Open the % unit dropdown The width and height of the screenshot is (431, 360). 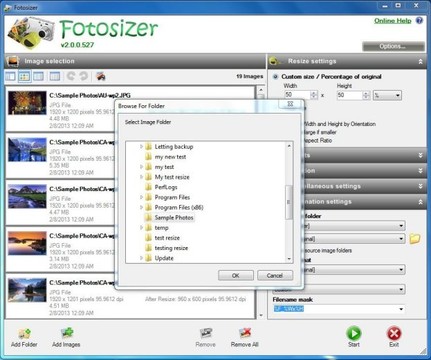387,95
